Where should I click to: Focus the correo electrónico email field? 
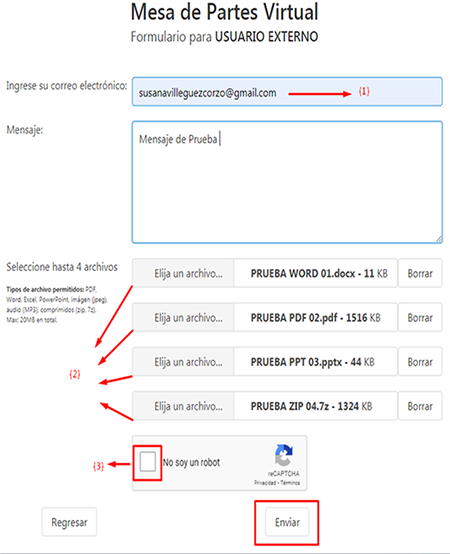287,92
